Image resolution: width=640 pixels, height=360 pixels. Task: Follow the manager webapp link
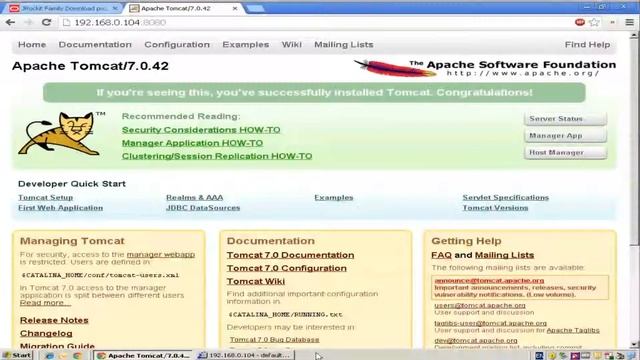[161, 254]
